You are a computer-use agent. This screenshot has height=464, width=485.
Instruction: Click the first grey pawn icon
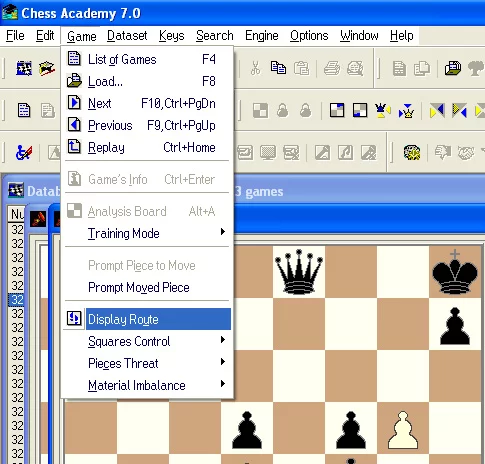pyautogui.click(x=283, y=111)
